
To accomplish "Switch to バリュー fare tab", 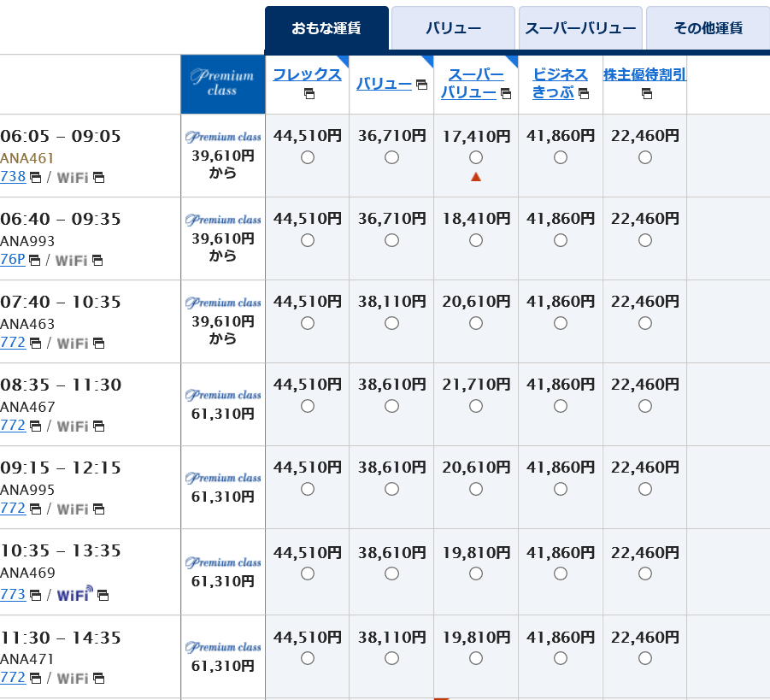I will [x=453, y=28].
